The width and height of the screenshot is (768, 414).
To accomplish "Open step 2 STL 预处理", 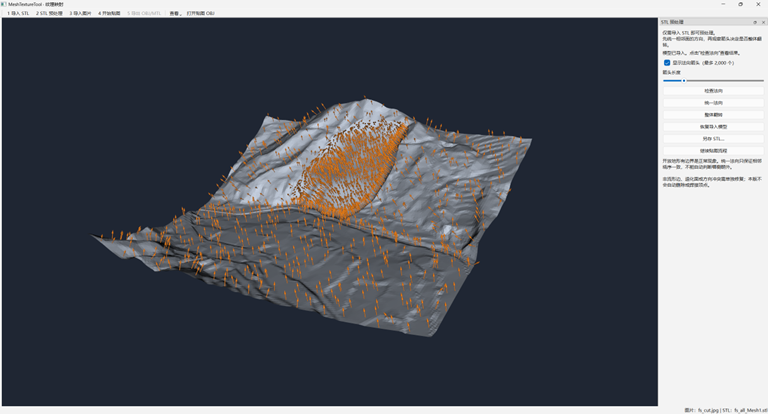I will [49, 13].
